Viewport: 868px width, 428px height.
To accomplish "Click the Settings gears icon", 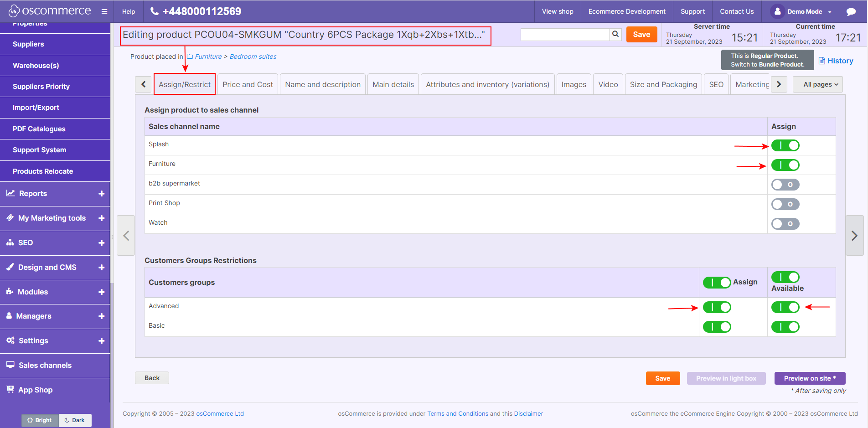I will click(x=10, y=340).
